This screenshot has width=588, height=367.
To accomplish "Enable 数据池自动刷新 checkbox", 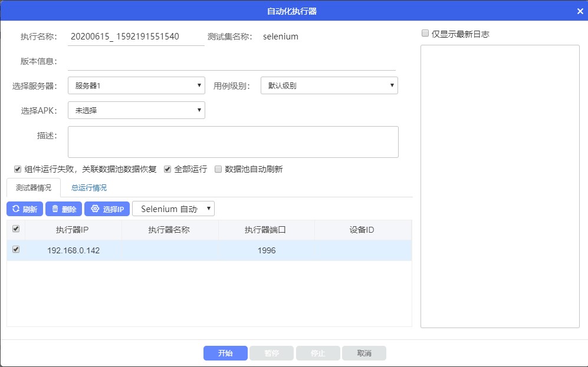I will (x=218, y=169).
